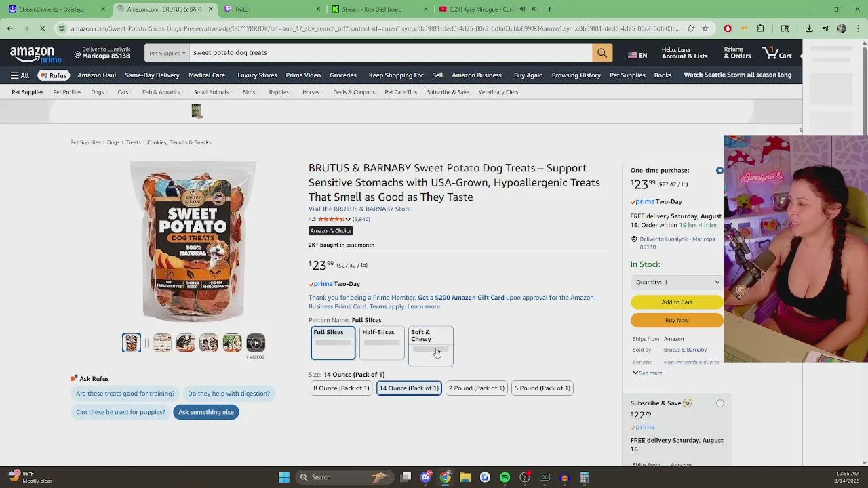Stop the page loading in browser toolbar
Screen dimensions: 868x488
(x=42, y=28)
